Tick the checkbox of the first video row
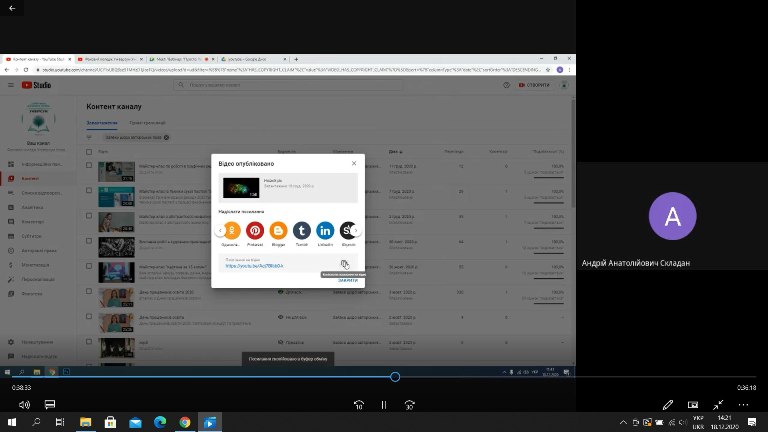The image size is (768, 432). [x=89, y=166]
